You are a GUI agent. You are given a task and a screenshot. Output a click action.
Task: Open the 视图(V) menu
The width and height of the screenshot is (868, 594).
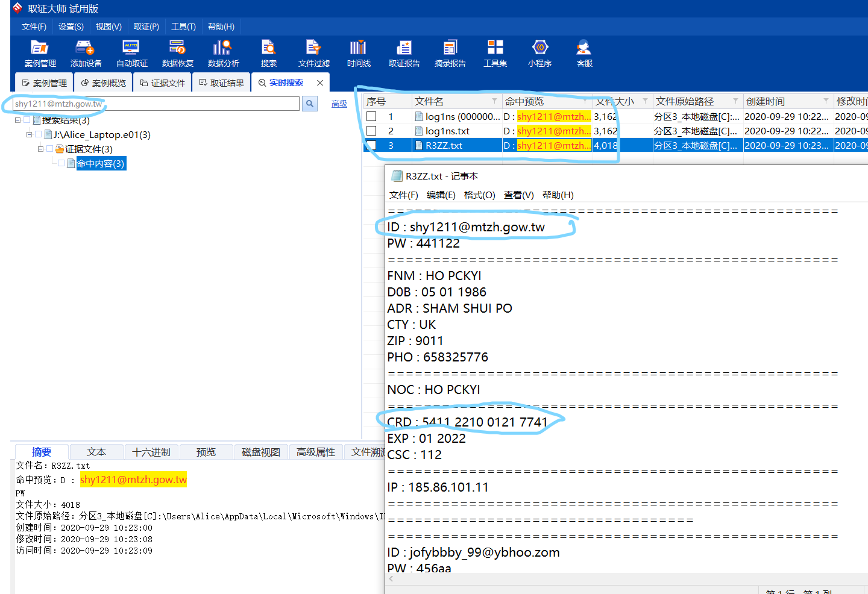(x=108, y=27)
